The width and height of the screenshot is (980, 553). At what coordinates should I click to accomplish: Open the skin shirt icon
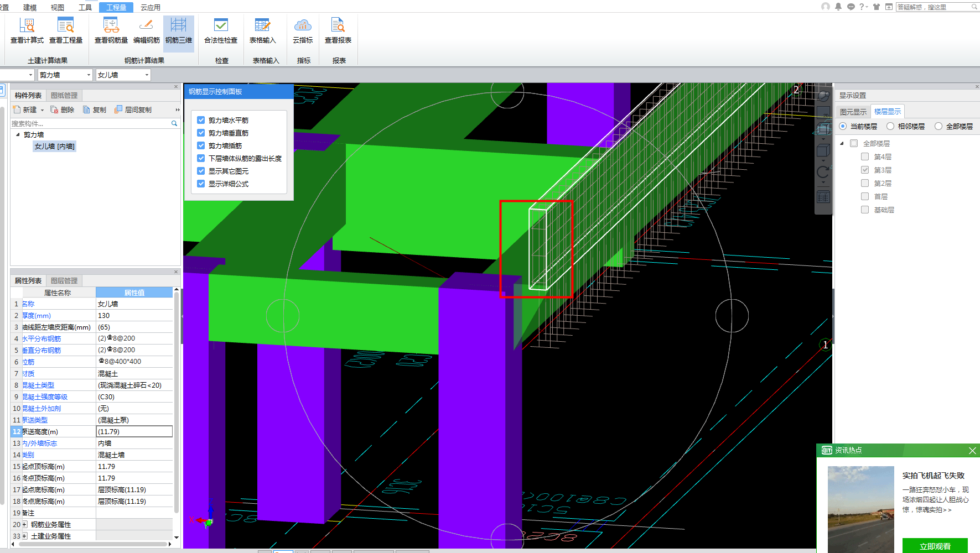877,7
